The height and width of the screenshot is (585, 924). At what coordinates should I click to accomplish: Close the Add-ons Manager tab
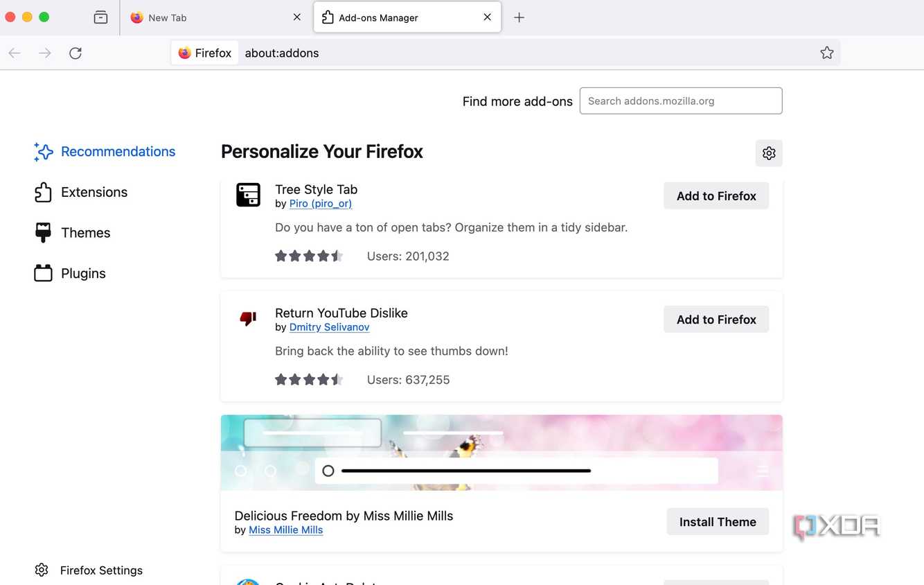(x=487, y=17)
